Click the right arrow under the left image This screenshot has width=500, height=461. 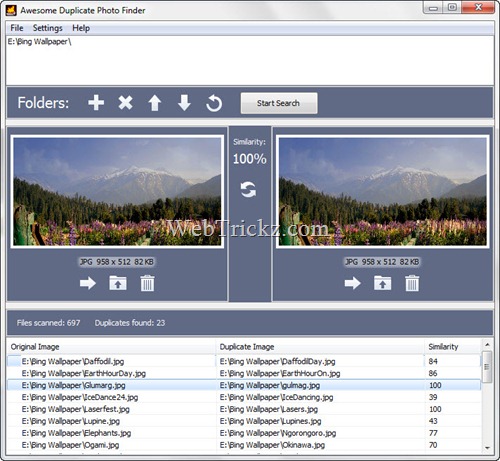(88, 283)
